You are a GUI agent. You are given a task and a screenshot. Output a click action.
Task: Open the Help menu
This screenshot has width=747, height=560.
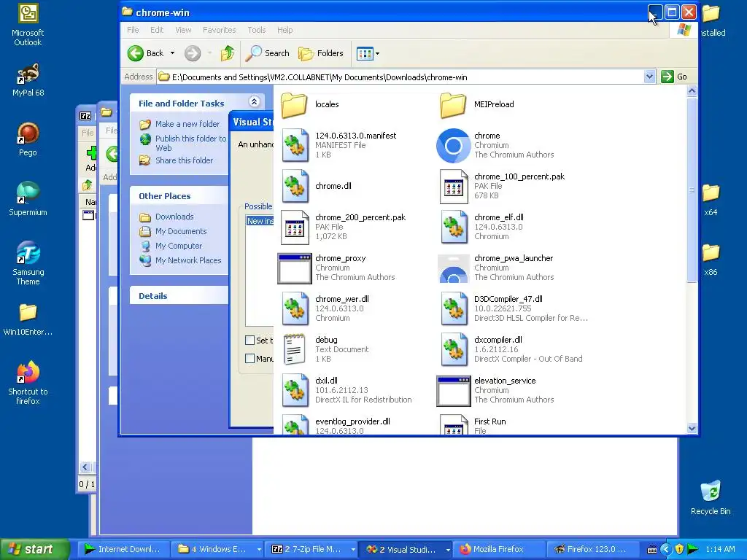[285, 30]
